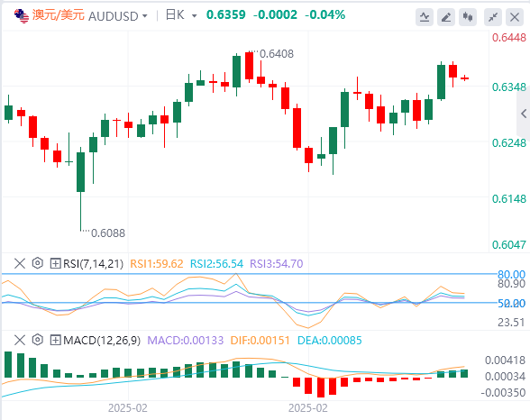Close the chart with the top X icon
The height and width of the screenshot is (420, 530).
(515, 16)
